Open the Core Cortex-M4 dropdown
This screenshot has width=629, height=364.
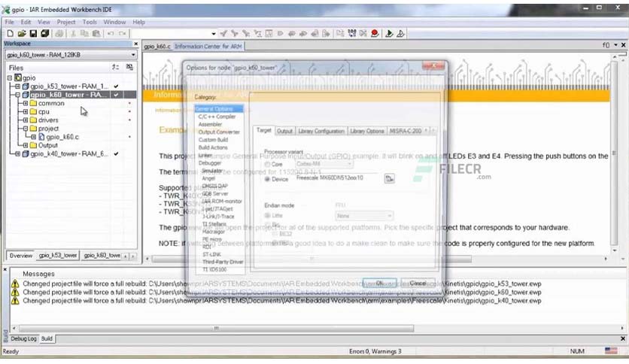tap(324, 164)
